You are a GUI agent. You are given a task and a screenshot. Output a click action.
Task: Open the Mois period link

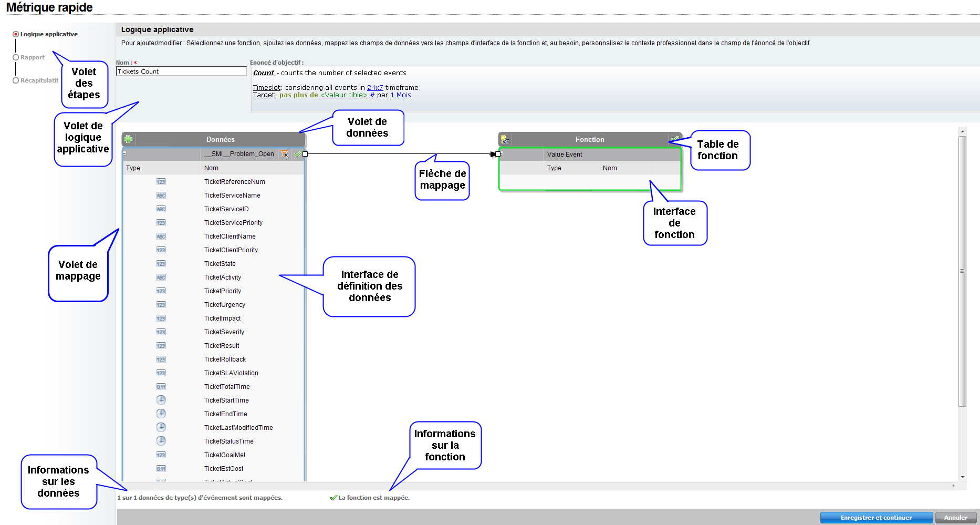(403, 95)
